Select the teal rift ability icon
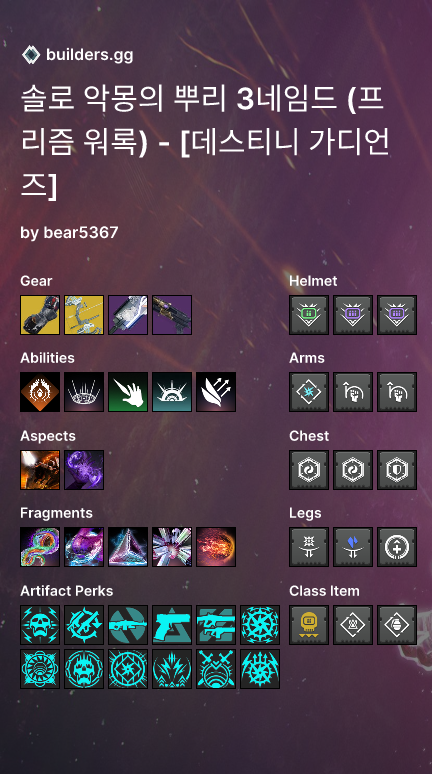This screenshot has width=432, height=774. [172, 392]
